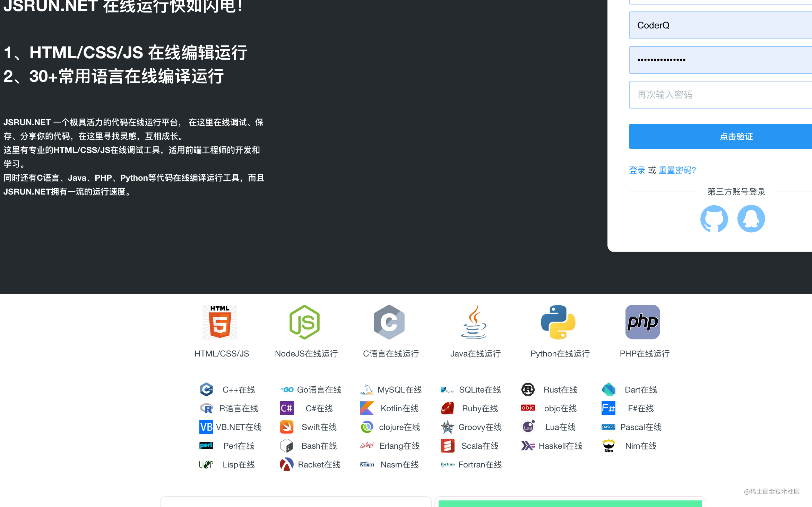Screen dimensions: 812x507
Task: Click the Python snake logo
Action: 558,322
